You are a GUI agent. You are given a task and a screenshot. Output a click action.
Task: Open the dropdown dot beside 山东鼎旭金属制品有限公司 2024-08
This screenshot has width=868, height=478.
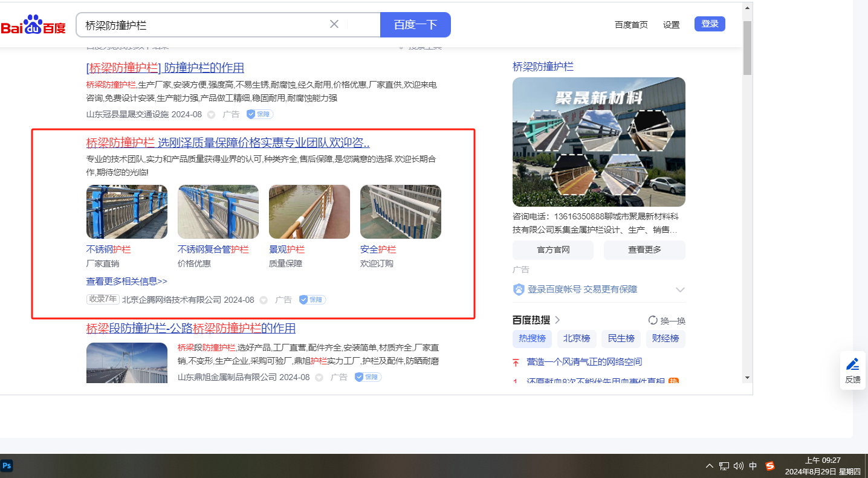[319, 377]
